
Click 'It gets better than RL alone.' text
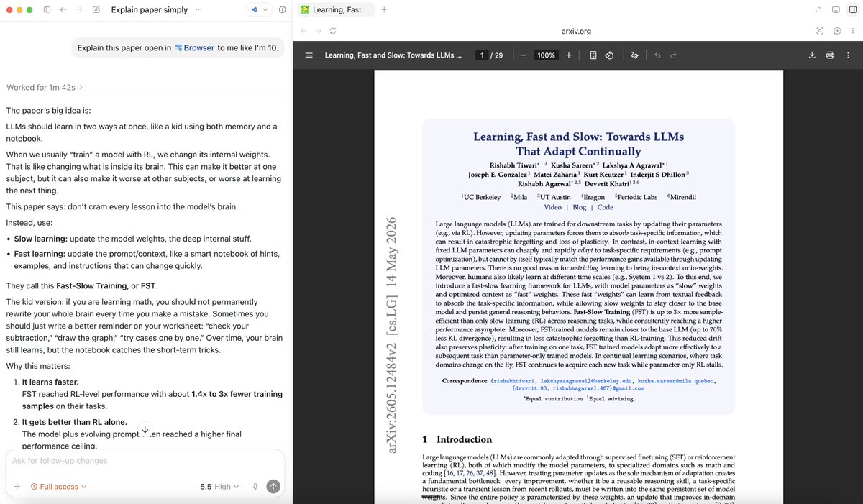coord(74,422)
